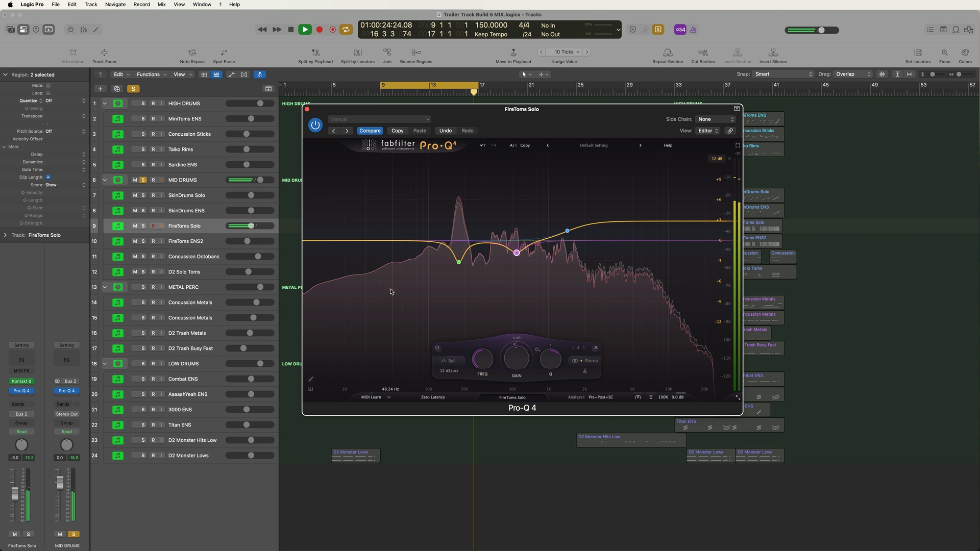Toggle the selected EQ band power button
This screenshot has width=980, height=551.
(437, 348)
